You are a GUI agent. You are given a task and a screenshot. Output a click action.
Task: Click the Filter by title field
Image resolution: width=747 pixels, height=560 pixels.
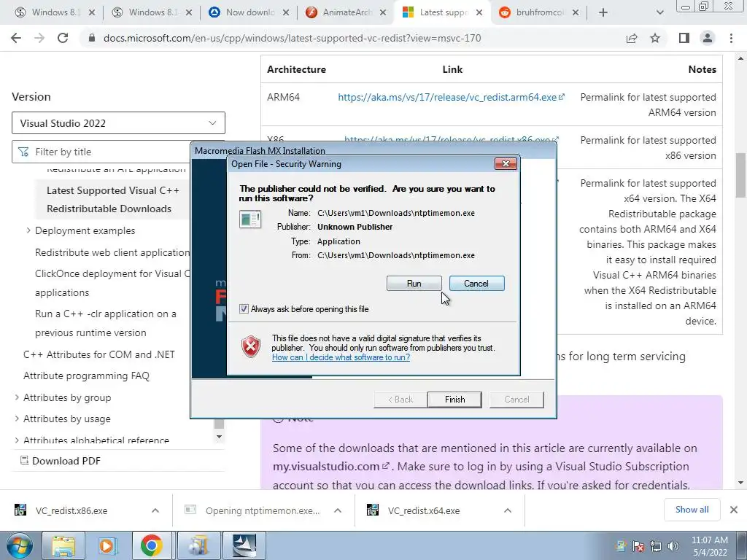(x=101, y=152)
